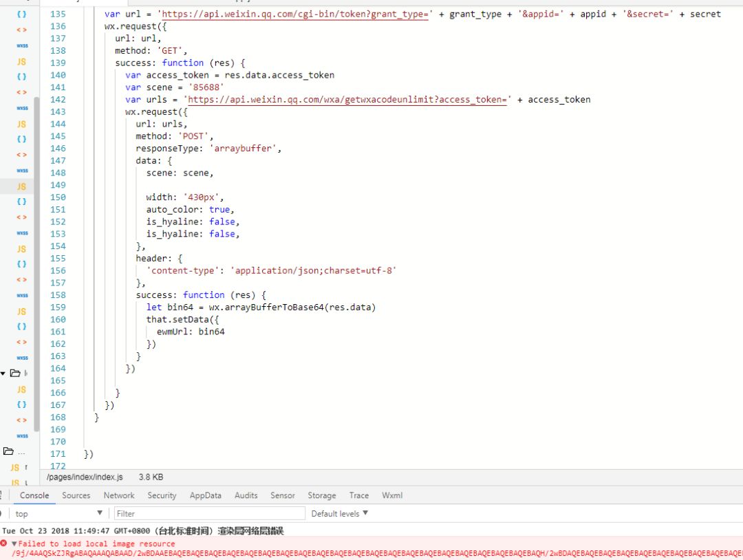Viewport: 743px width, 560px height.
Task: Click the 'Failed to load local image resource' message
Action: click(96, 543)
